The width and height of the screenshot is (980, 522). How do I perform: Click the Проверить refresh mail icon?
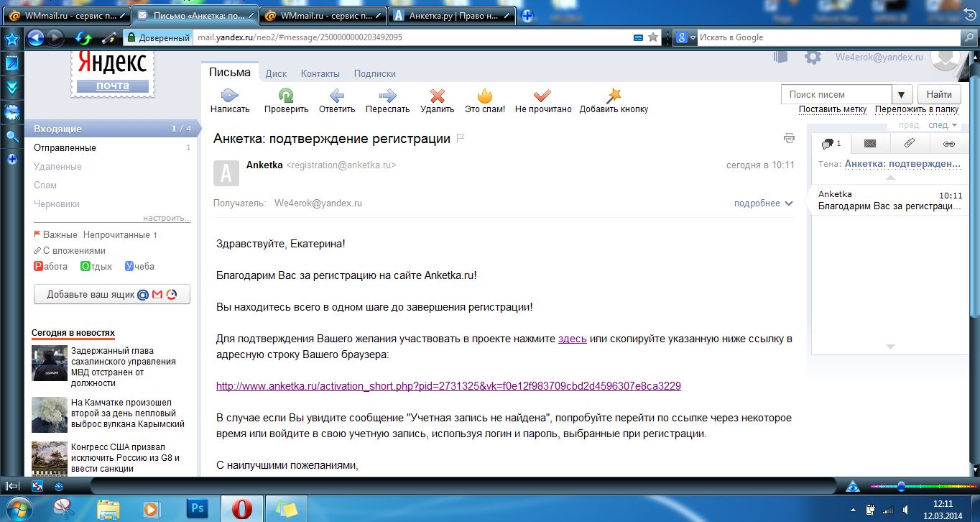(x=286, y=95)
